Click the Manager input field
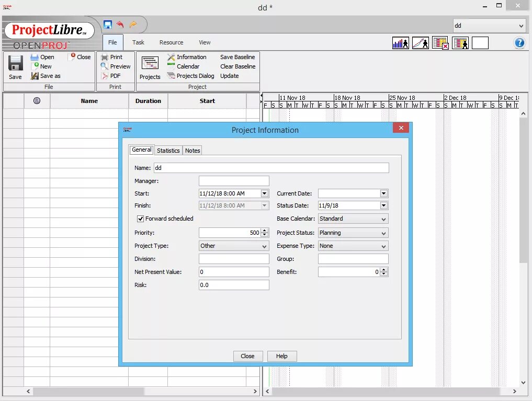Image resolution: width=532 pixels, height=401 pixels. 234,181
